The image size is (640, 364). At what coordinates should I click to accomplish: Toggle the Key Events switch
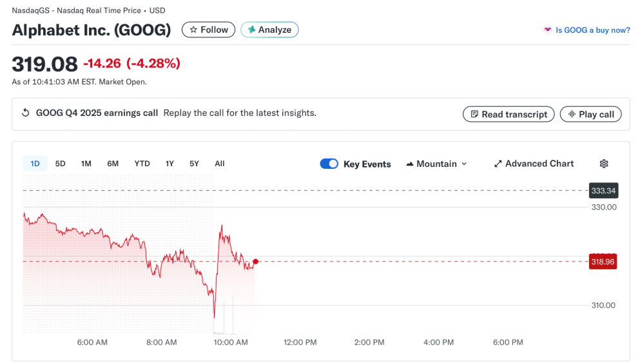(329, 164)
